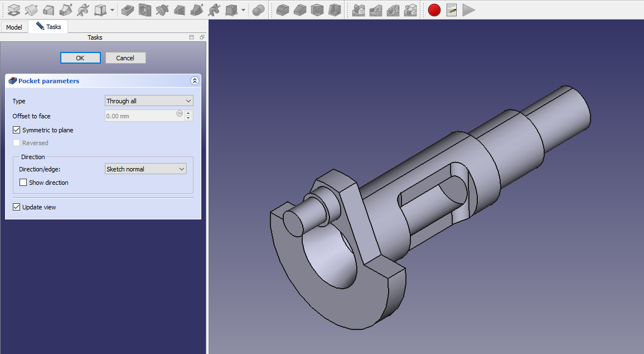This screenshot has height=354, width=644.
Task: Open the Direction/edge dropdown
Action: coord(146,169)
